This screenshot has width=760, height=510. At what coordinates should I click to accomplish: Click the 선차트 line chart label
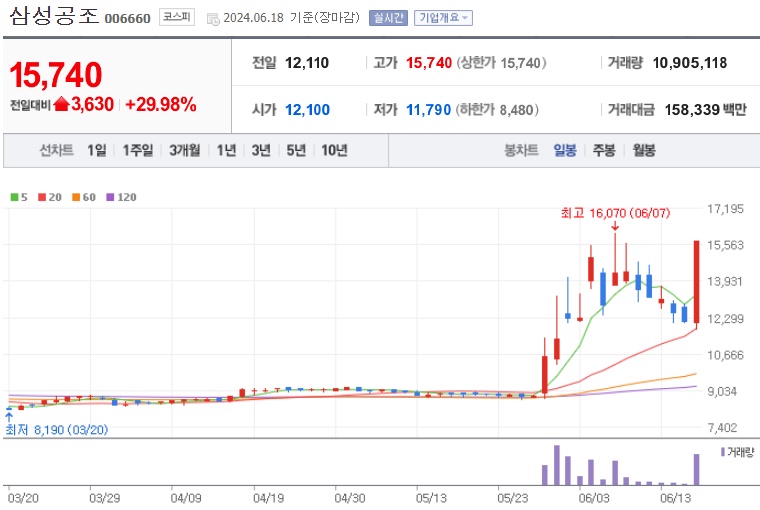[56, 150]
